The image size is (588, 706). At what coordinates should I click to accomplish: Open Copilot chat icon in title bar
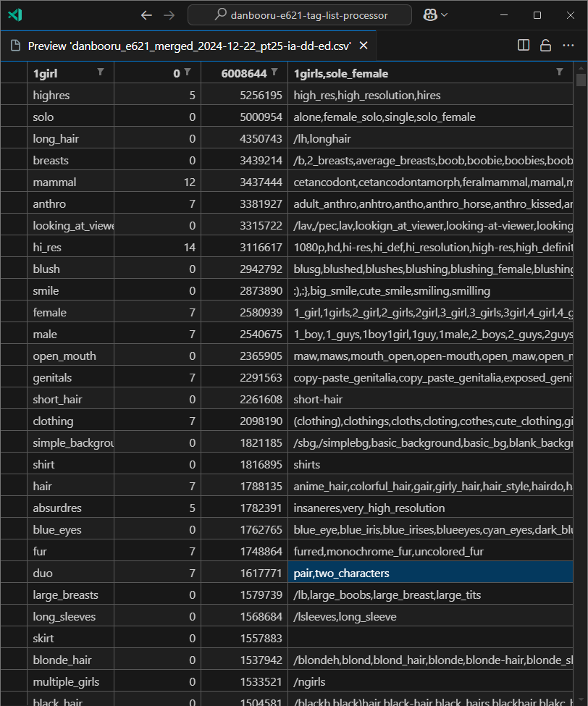point(429,15)
